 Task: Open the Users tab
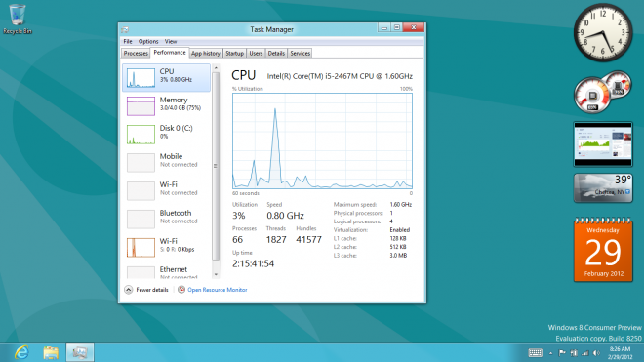pos(256,54)
